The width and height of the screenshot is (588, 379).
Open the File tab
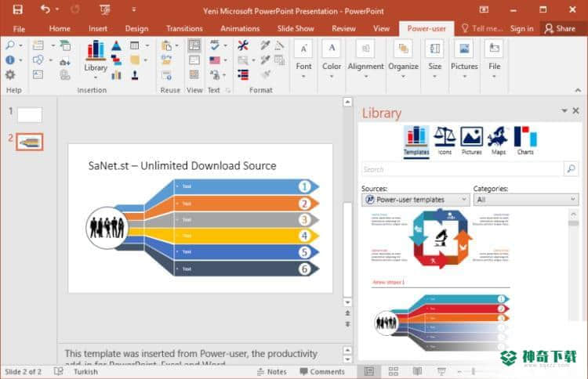point(19,29)
